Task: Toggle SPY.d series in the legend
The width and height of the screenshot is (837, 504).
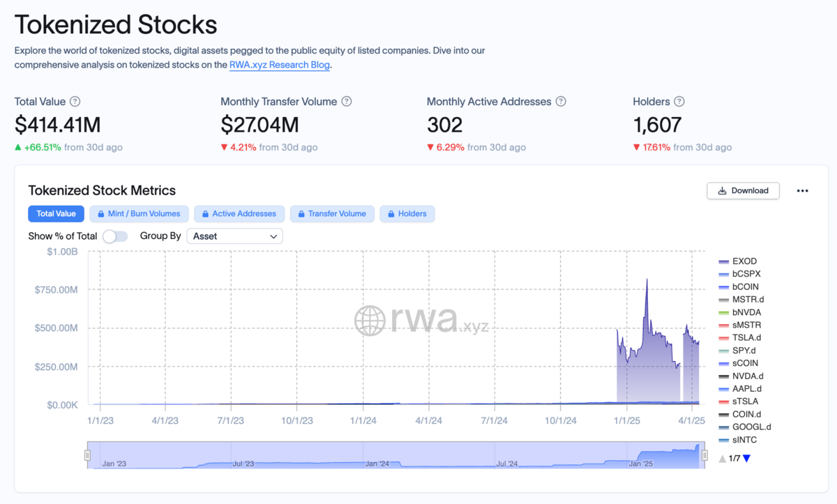Action: pyautogui.click(x=737, y=351)
